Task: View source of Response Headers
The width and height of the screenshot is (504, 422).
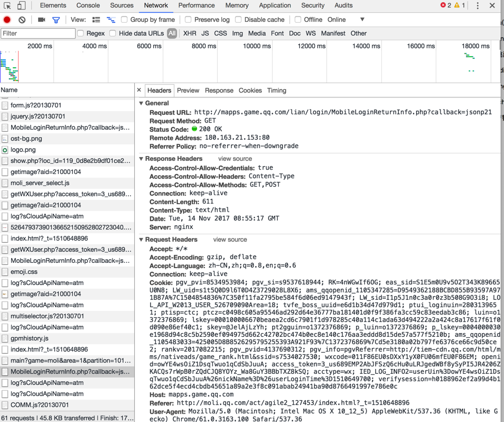Action: [235, 159]
